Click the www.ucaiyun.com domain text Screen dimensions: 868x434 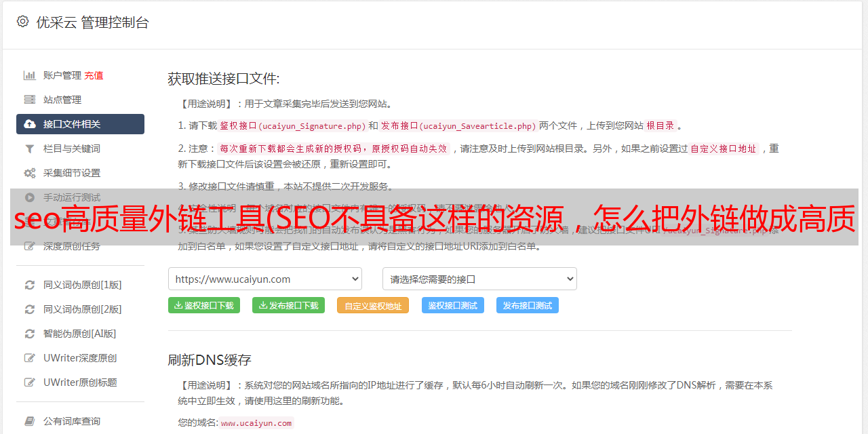point(256,422)
